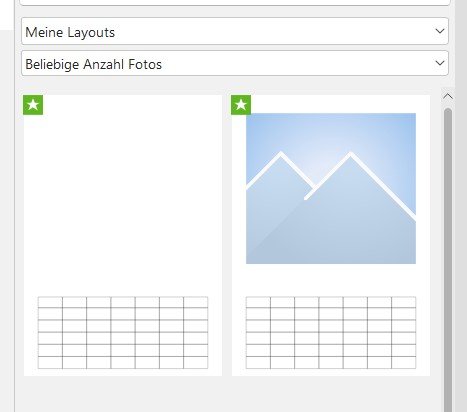Click the mountain photo placeholder in right layout
The image size is (467, 412).
click(x=331, y=188)
